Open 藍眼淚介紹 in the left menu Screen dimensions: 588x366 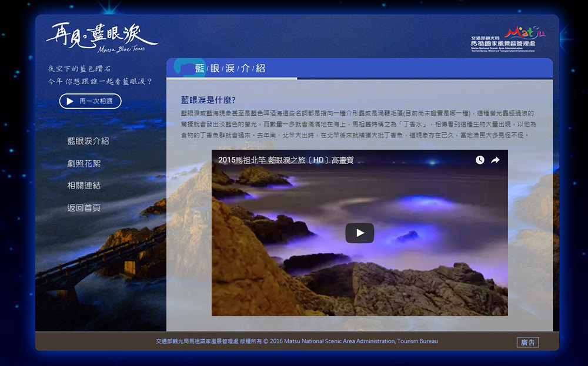click(x=88, y=141)
